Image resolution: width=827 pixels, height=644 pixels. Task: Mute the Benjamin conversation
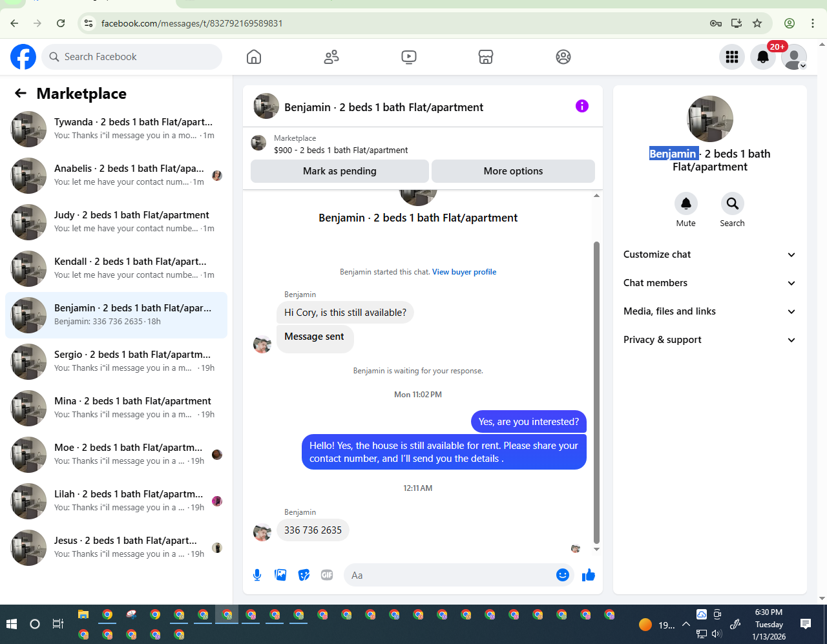pos(686,203)
